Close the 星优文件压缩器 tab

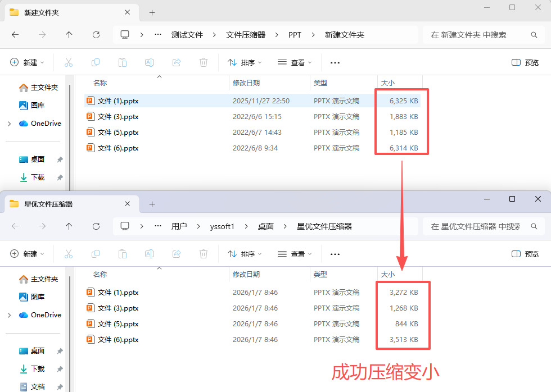click(128, 203)
